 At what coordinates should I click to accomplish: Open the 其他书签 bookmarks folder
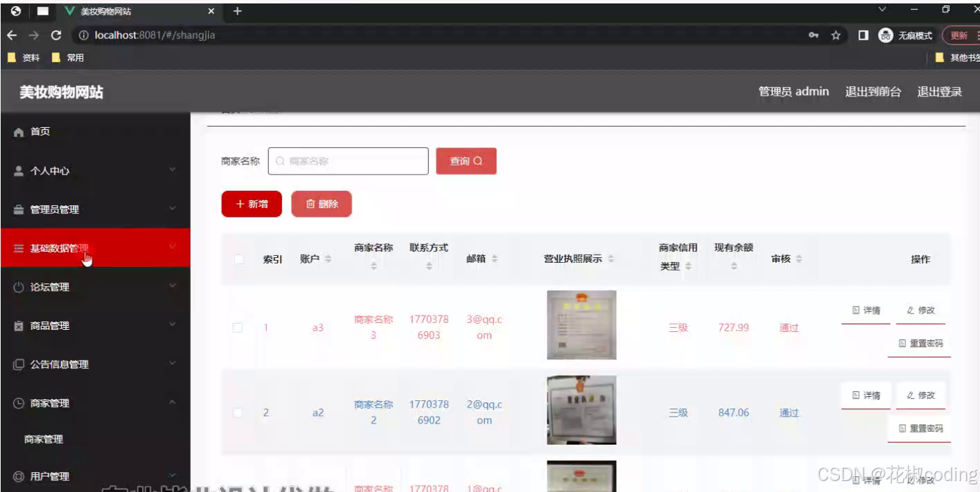click(x=957, y=58)
